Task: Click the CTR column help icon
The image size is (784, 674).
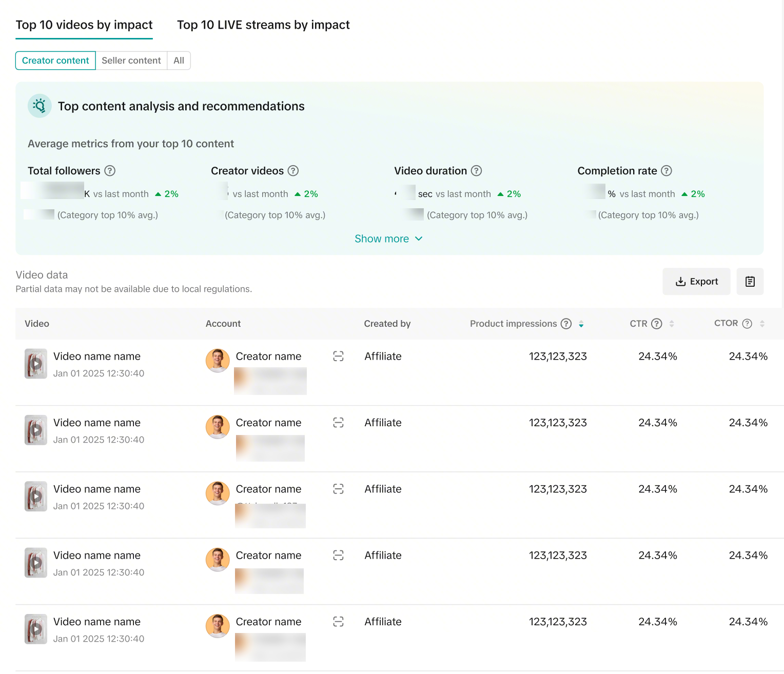Action: pyautogui.click(x=656, y=324)
